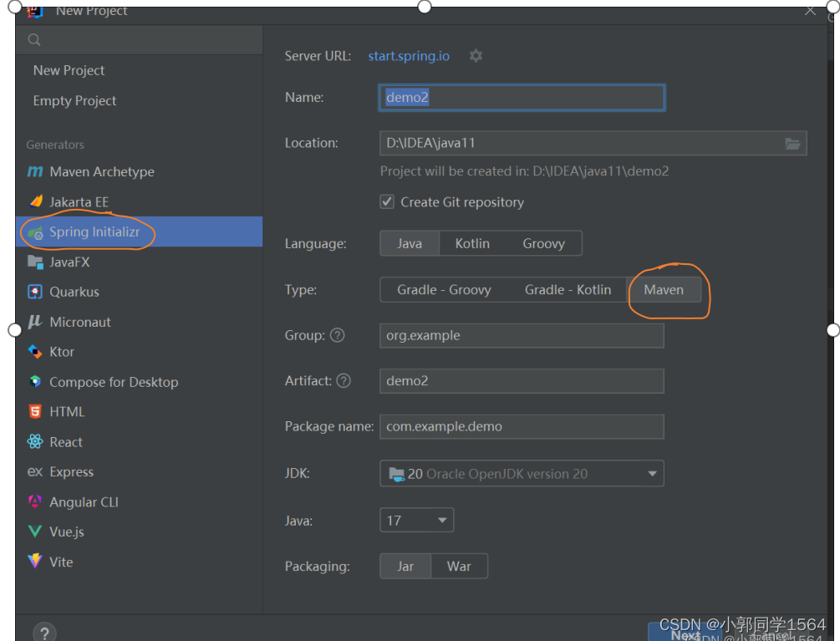This screenshot has height=641, width=840.
Task: Select War packaging
Action: [x=459, y=566]
